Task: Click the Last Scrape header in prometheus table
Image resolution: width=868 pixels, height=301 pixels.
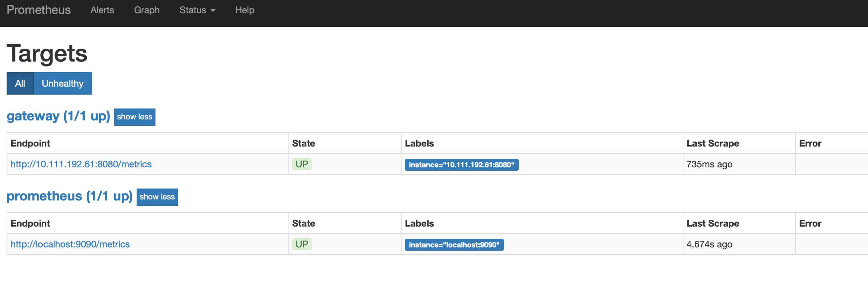Action: click(x=713, y=223)
